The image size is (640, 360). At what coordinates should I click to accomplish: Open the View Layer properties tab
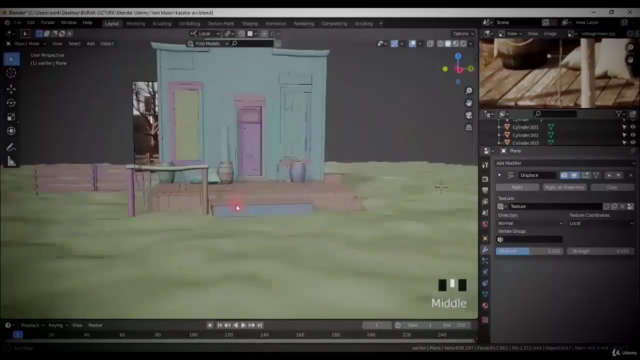coord(485,202)
